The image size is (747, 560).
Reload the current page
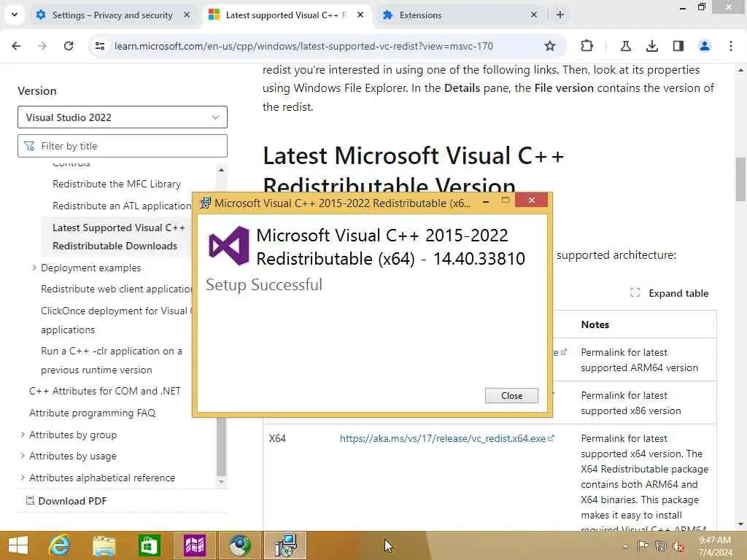(69, 46)
